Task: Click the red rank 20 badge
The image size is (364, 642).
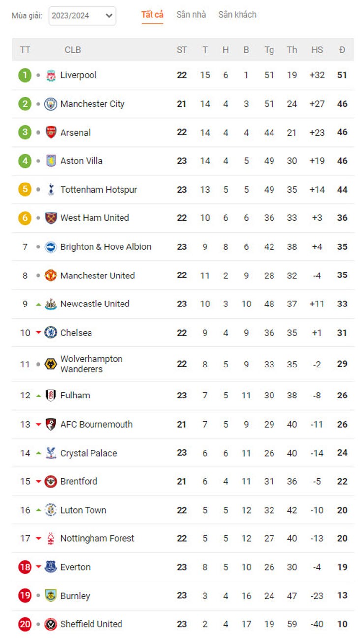Action: (x=25, y=624)
